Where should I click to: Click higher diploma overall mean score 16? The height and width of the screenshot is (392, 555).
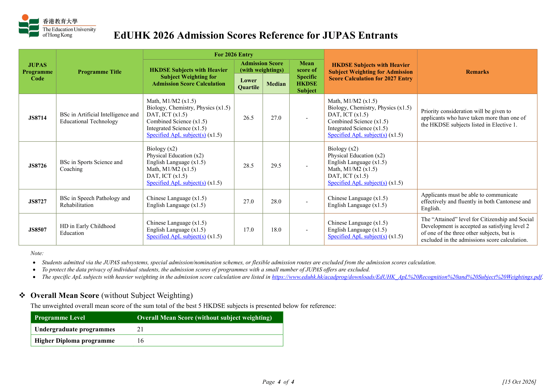[140, 341]
